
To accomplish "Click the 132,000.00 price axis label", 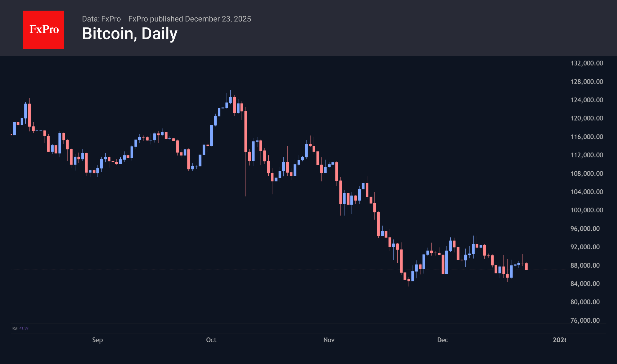I will 587,63.
